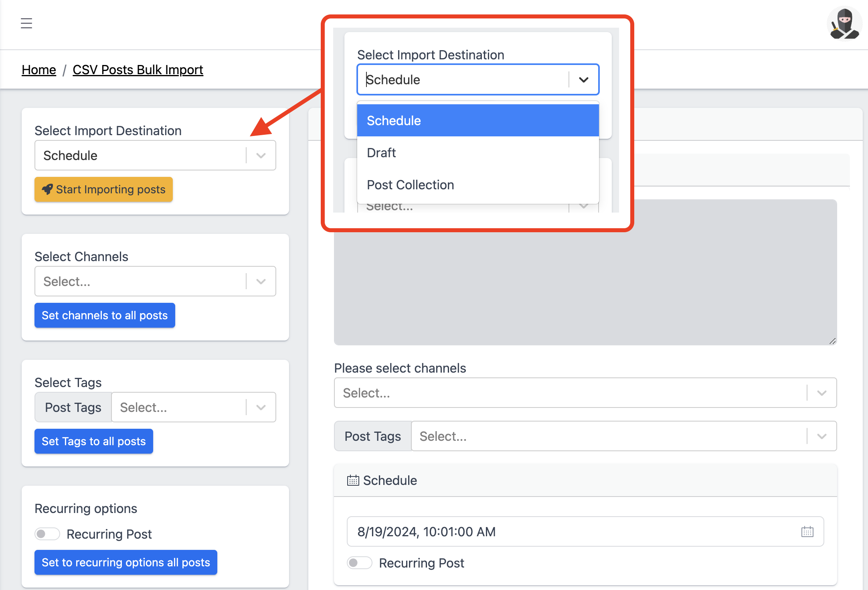Screen dimensions: 868x590
Task: Go to Home breadcrumb link
Action: [x=39, y=70]
